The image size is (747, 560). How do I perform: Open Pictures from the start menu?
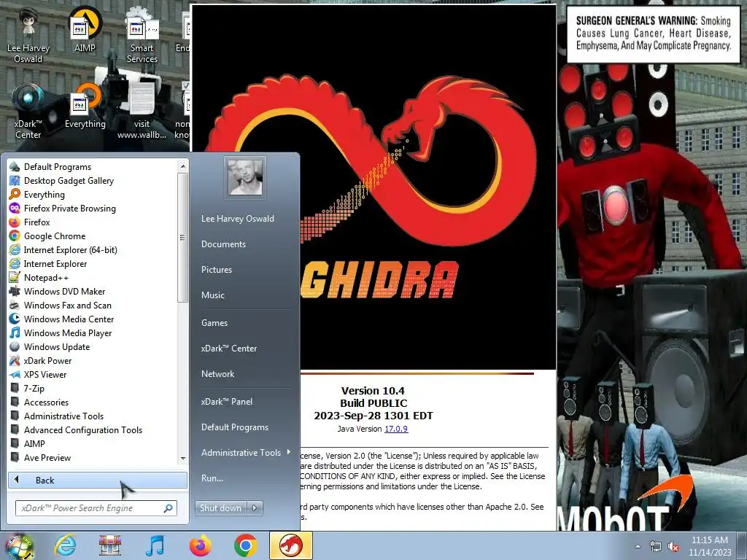click(x=216, y=270)
